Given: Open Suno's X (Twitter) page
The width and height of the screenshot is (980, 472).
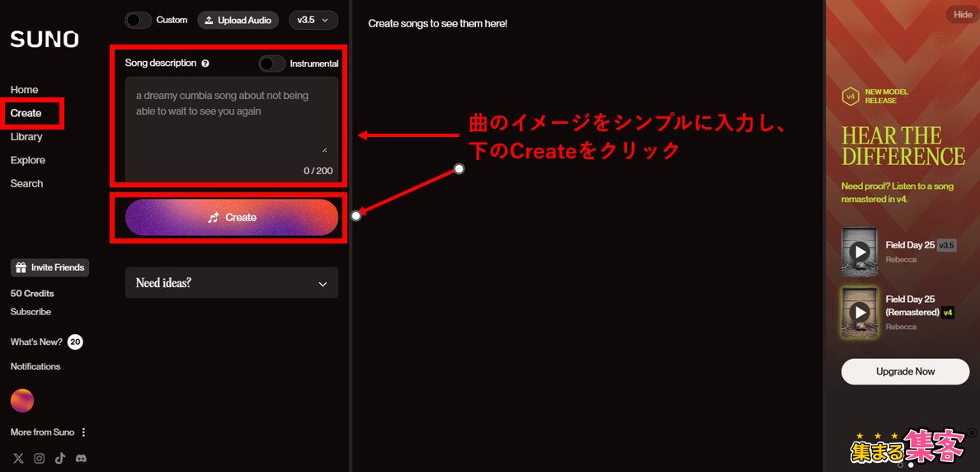Looking at the screenshot, I should point(19,458).
